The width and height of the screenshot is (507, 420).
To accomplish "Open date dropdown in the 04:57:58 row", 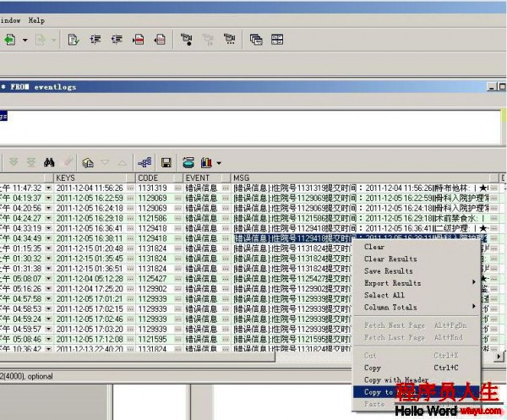I will [48, 299].
